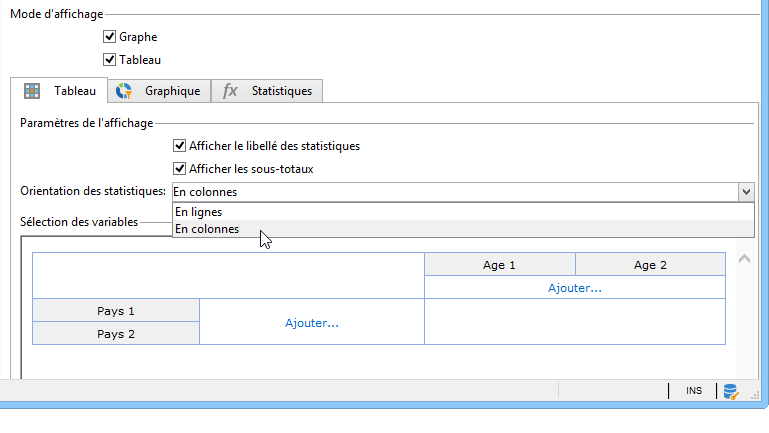Click the Statistiques fx icon
This screenshot has width=769, height=433.
(230, 91)
